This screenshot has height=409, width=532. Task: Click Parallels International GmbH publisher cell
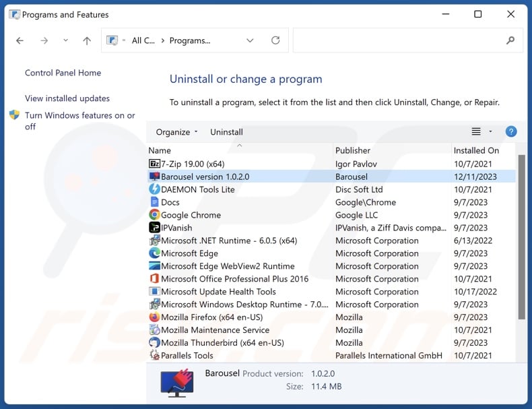coord(389,356)
